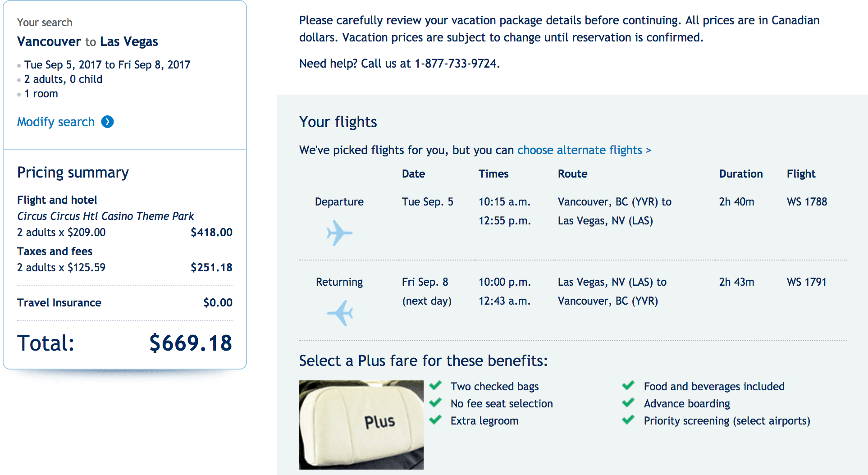Viewport: 868px width, 475px height.
Task: Click the Pricing summary heading
Action: (x=73, y=173)
